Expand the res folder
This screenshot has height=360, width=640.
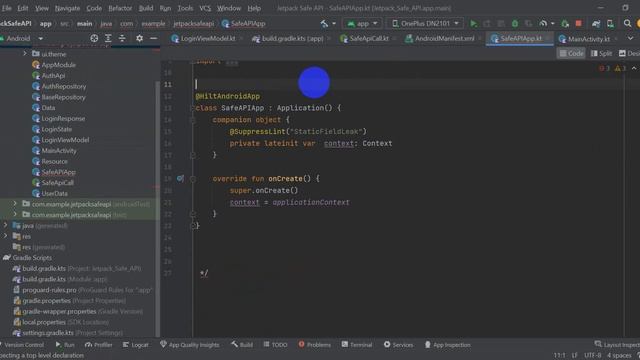[5, 236]
